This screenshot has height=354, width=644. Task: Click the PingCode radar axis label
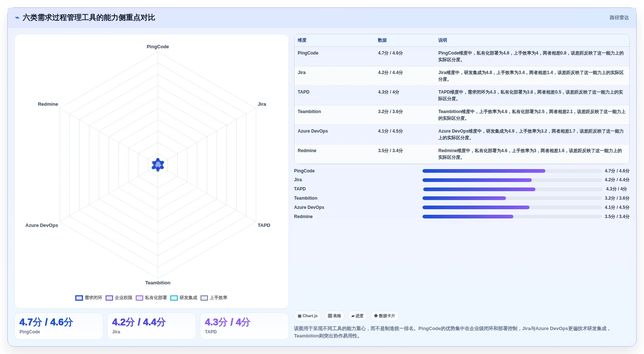tap(158, 47)
